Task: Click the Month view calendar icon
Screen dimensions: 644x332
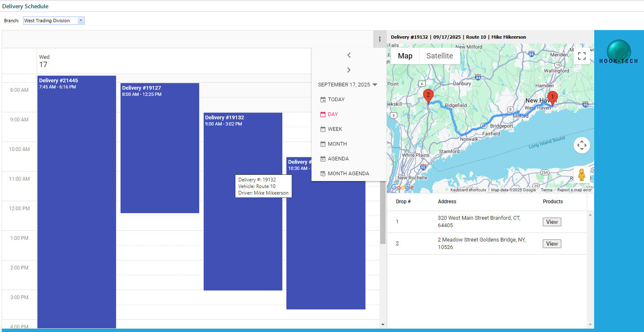Action: pos(323,144)
